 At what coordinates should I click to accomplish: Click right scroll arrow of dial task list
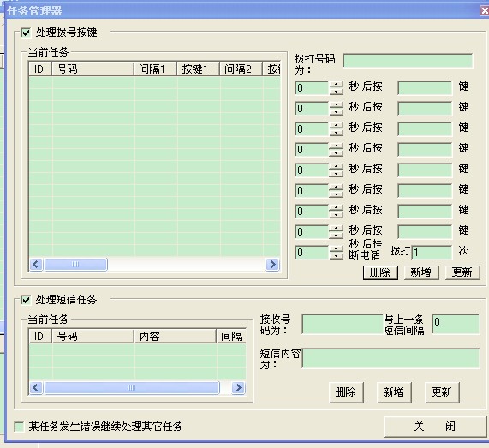click(x=272, y=265)
